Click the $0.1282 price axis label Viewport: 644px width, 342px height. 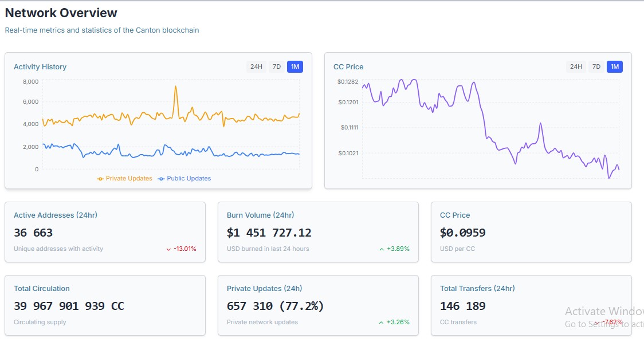pyautogui.click(x=348, y=82)
